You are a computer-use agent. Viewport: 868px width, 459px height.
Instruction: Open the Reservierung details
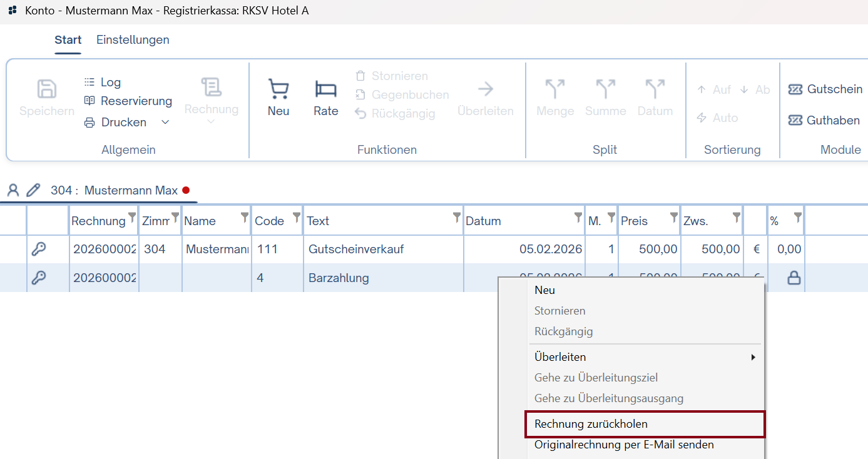click(x=128, y=101)
